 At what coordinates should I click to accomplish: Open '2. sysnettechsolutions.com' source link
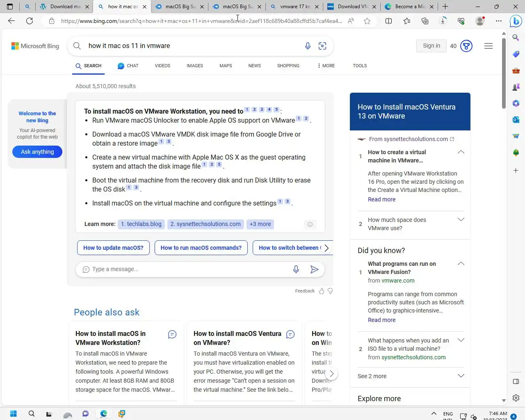click(x=205, y=224)
